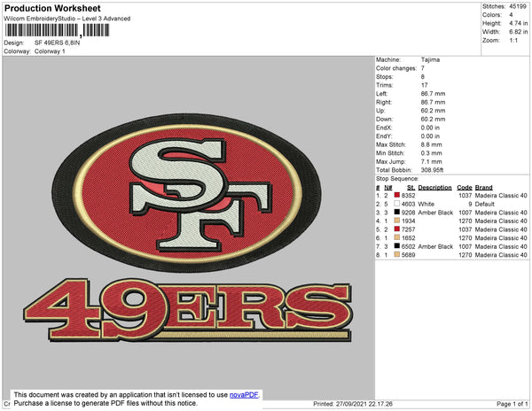Select the Height value '4.74 in'
532x411 pixels.
519,23
